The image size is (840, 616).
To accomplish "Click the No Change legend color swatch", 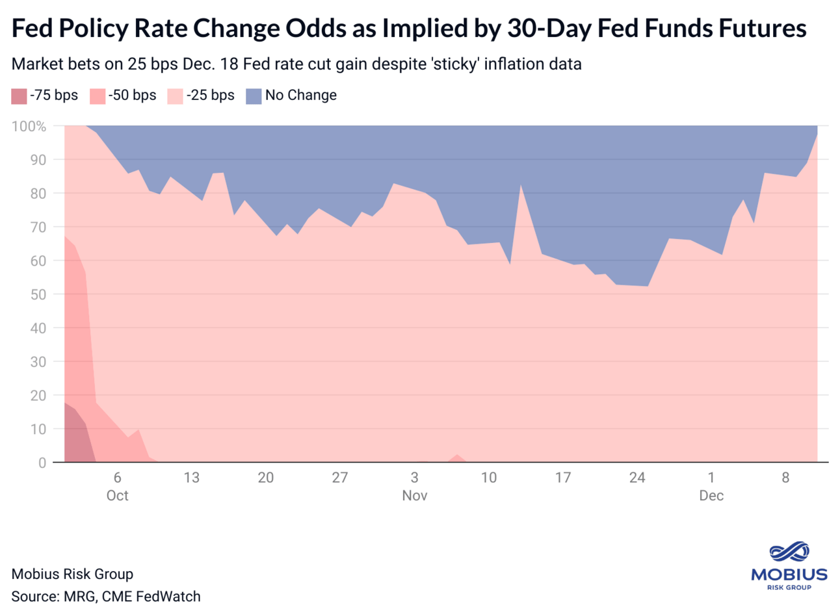I will [254, 96].
